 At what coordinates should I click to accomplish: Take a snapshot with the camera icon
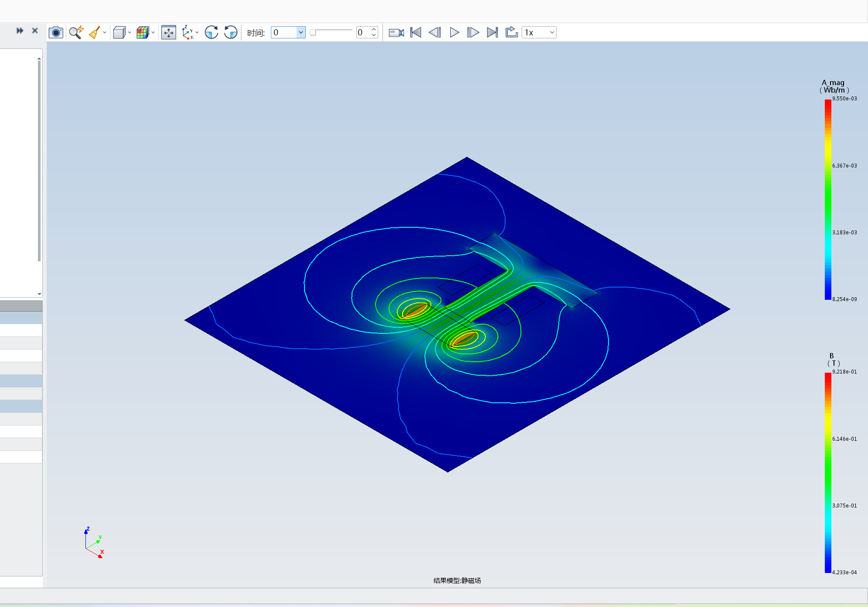56,32
